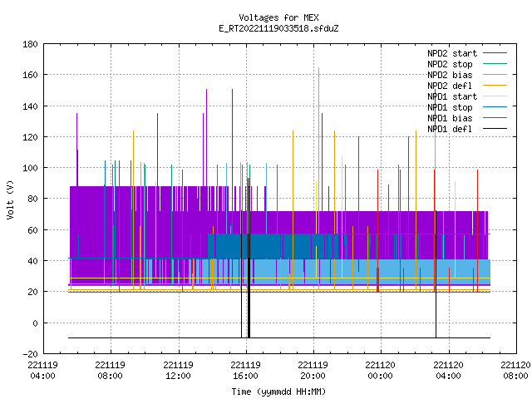Pick the black NPD1 defl legend line
This screenshot has width=532, height=399.
[x=495, y=129]
